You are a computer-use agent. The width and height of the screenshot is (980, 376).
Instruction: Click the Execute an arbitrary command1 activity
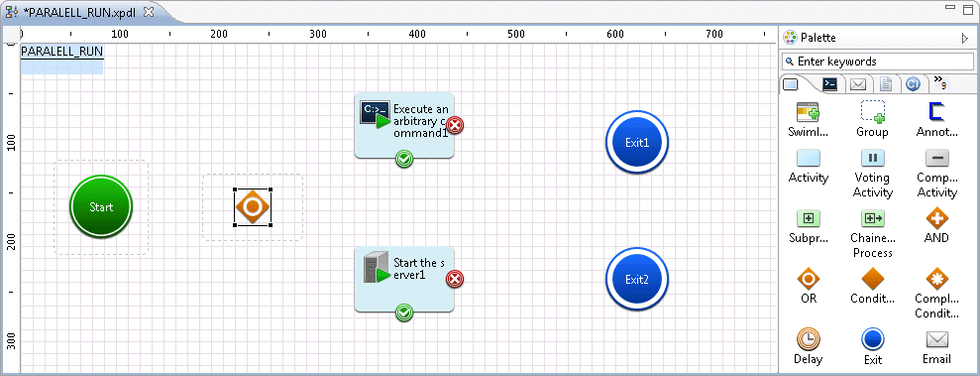[x=403, y=125]
